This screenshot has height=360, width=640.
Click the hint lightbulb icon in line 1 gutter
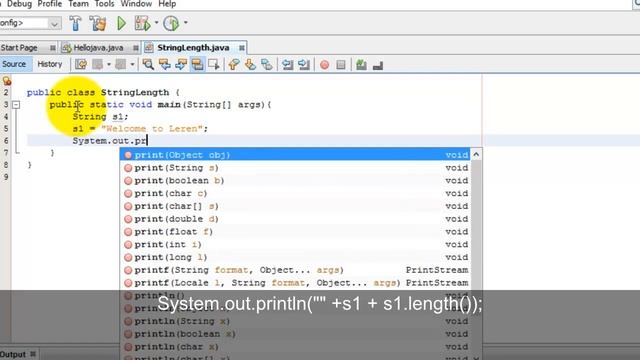(x=7, y=81)
